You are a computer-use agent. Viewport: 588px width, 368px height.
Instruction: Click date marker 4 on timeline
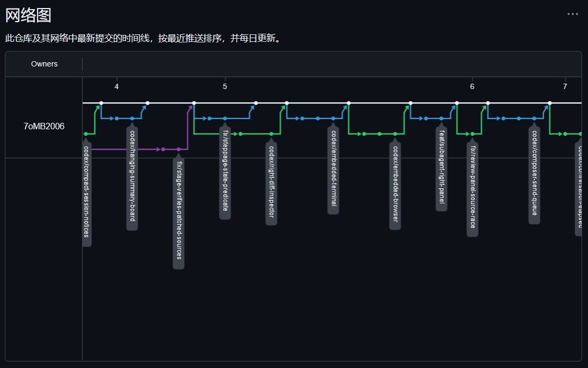pos(116,87)
